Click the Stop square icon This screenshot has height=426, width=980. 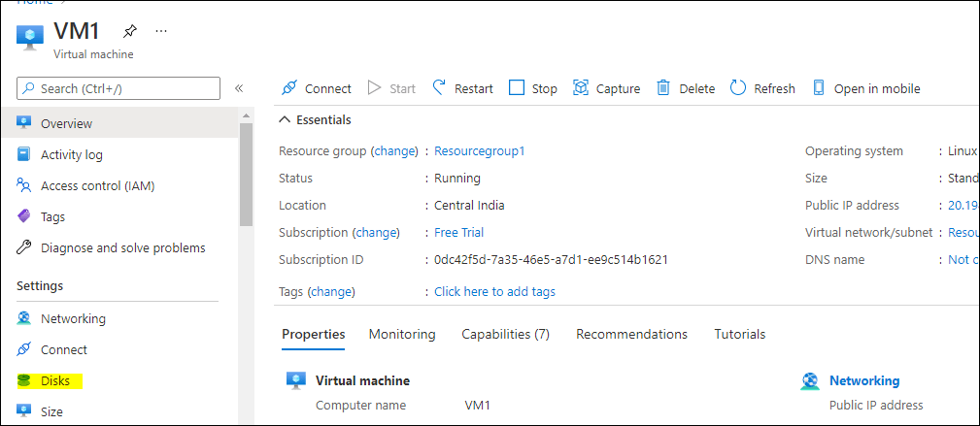pos(517,88)
